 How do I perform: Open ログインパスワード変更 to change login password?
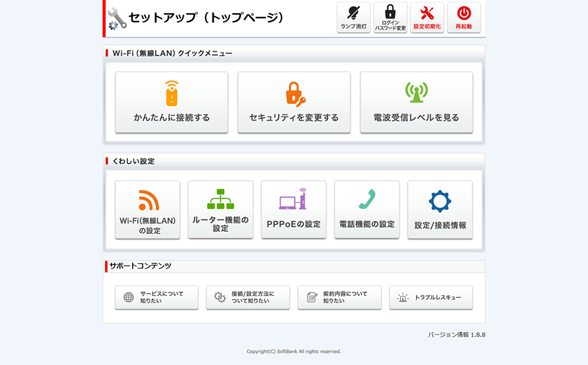pyautogui.click(x=390, y=17)
